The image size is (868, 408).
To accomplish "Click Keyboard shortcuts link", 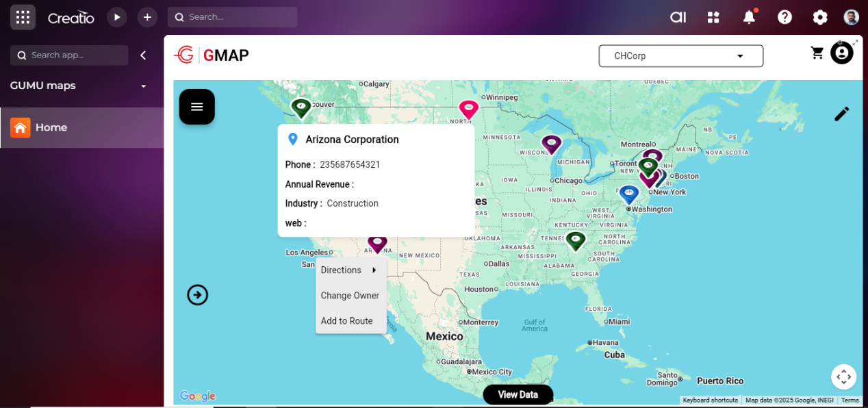I will pyautogui.click(x=710, y=400).
